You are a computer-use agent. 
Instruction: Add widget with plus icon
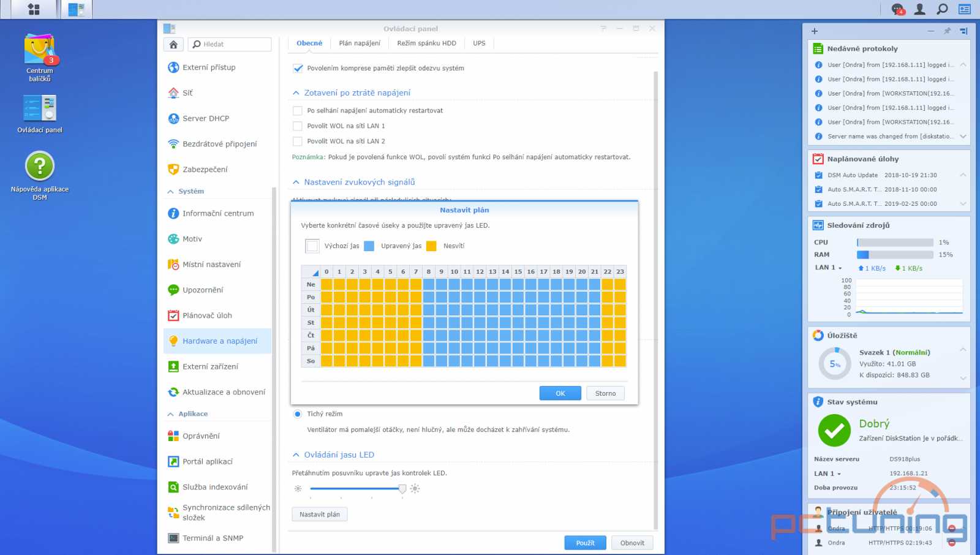pos(814,31)
